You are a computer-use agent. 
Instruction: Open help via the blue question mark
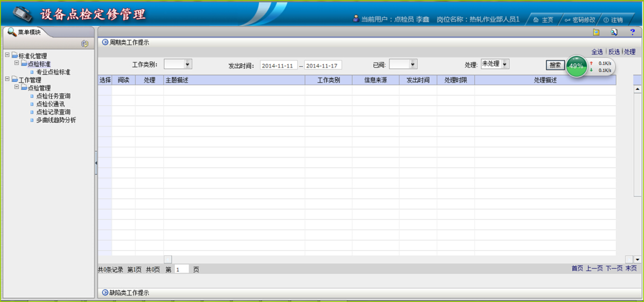[x=632, y=32]
